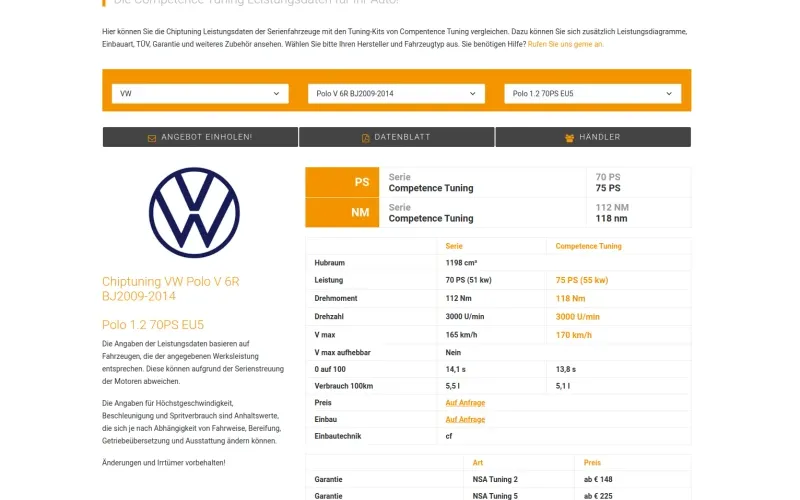
Task: Click the Angebot Einholen button
Action: click(200, 137)
